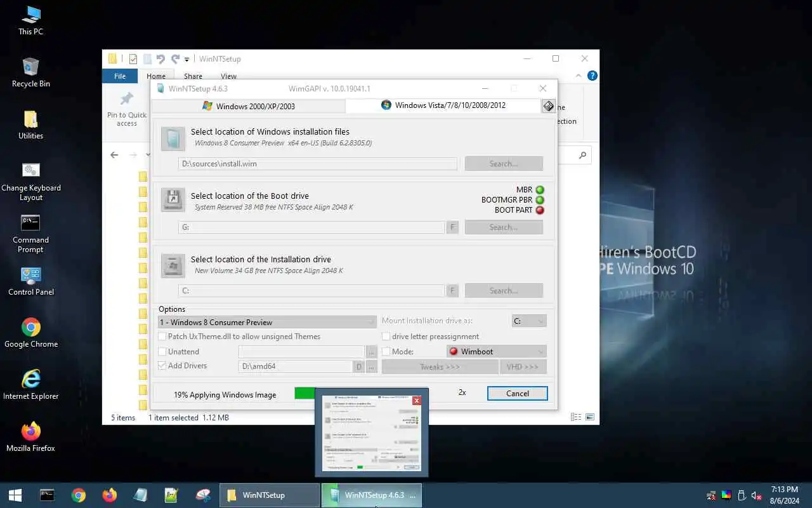Select Command Prompt desktop shortcut
Viewport: 812px width, 508px height.
tap(30, 234)
